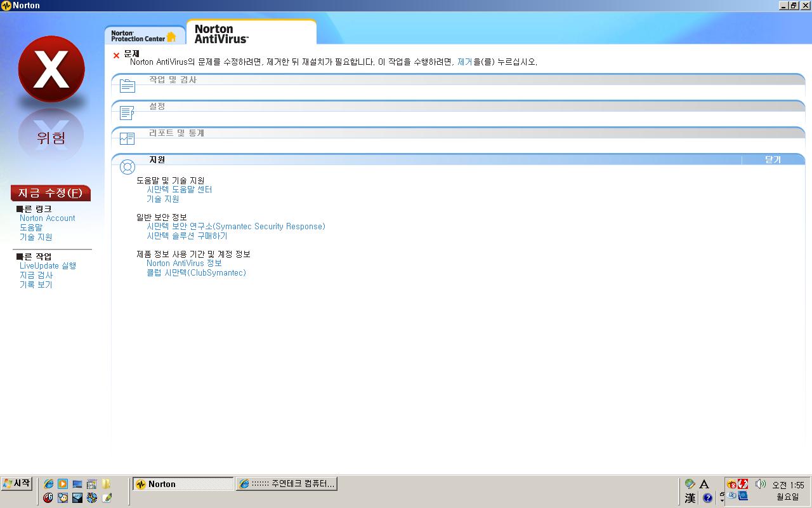The width and height of the screenshot is (812, 508).
Task: Open 시만텍 도움말 센터 link
Action: click(x=180, y=189)
